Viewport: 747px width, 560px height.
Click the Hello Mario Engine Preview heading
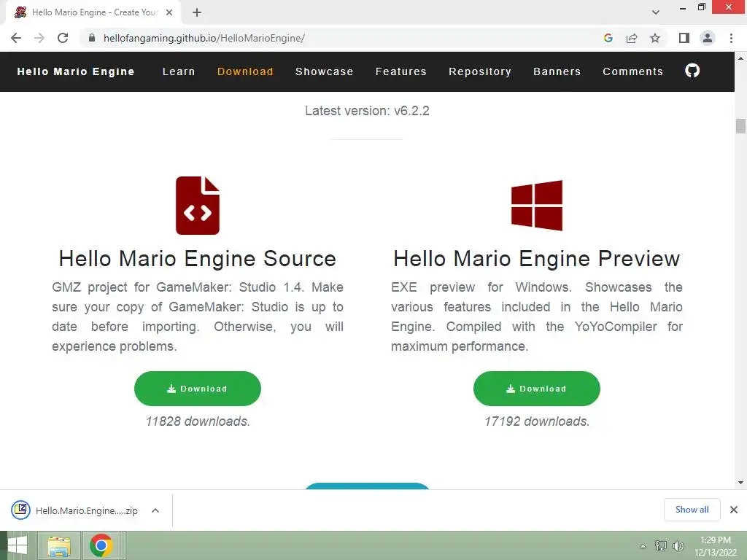537,259
